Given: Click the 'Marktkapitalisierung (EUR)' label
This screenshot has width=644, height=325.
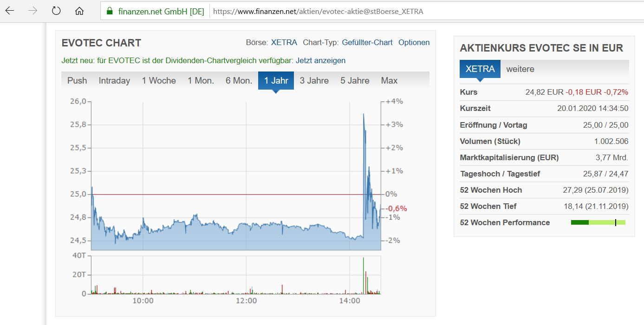Looking at the screenshot, I should click(509, 157).
